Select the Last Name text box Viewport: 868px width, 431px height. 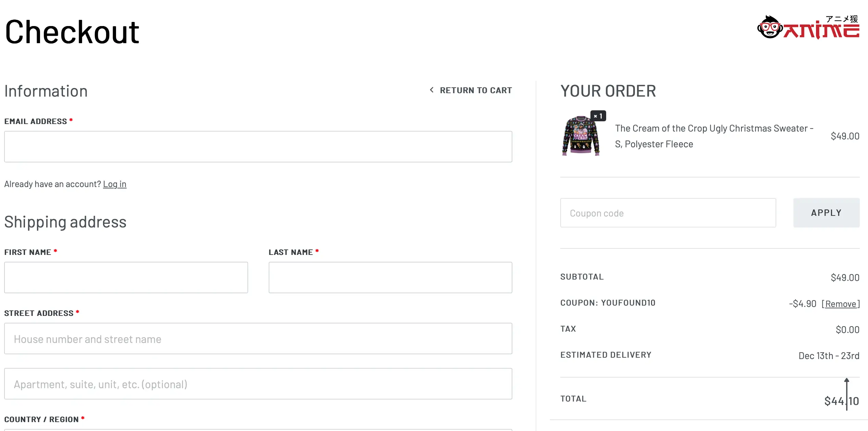pyautogui.click(x=390, y=278)
